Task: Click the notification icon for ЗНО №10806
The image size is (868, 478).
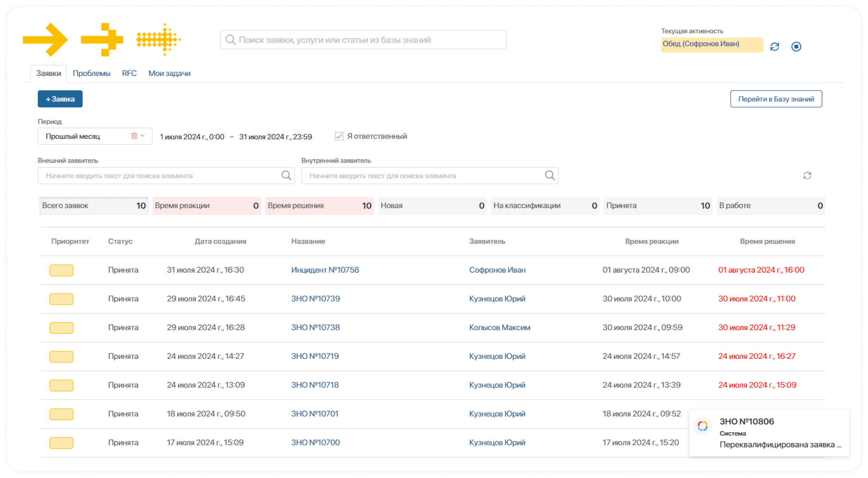Action: point(703,426)
